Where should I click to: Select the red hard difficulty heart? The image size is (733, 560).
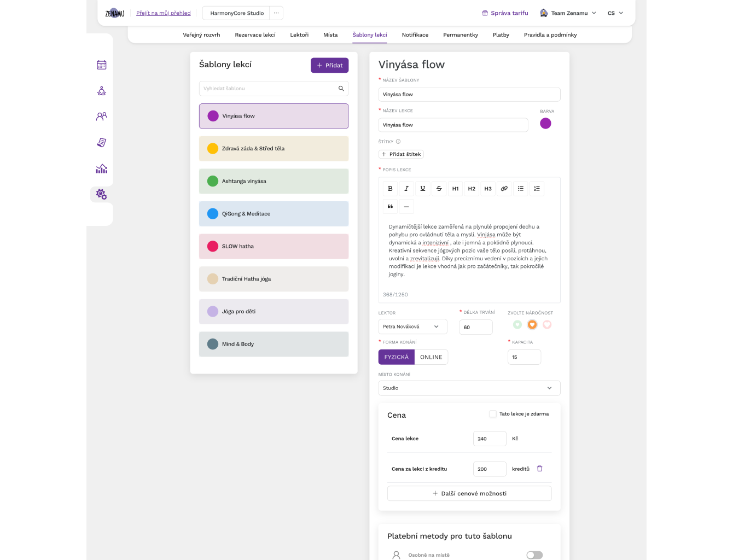547,325
